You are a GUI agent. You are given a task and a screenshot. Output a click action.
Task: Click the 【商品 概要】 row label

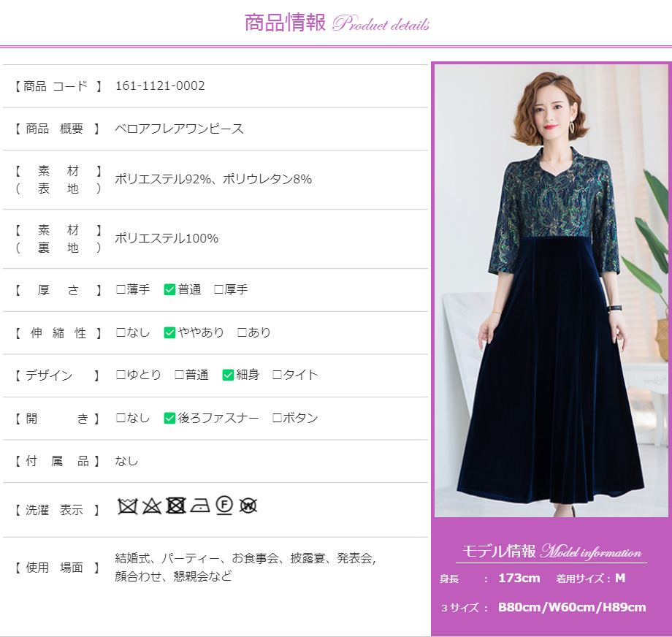tap(58, 129)
